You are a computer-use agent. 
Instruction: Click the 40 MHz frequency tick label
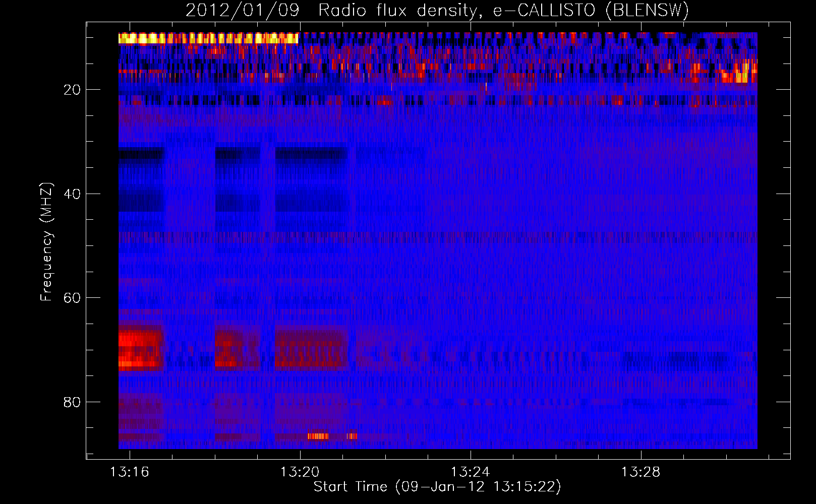coord(72,194)
